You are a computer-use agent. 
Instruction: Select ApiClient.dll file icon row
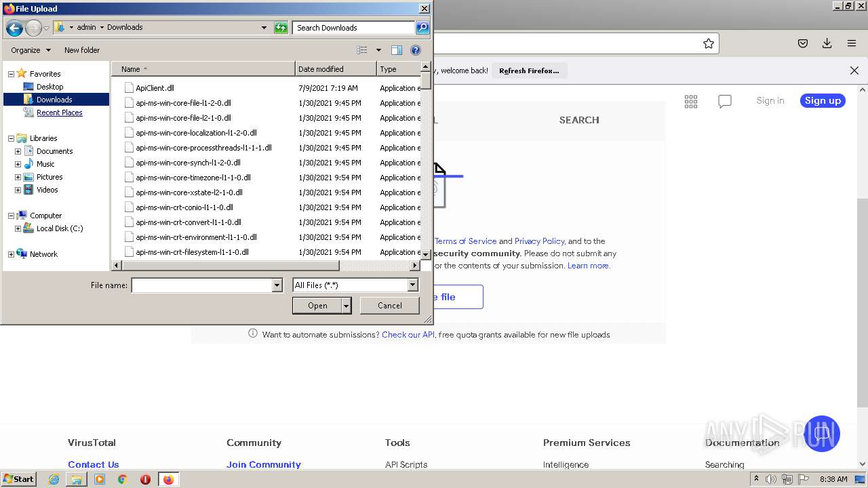pos(271,88)
